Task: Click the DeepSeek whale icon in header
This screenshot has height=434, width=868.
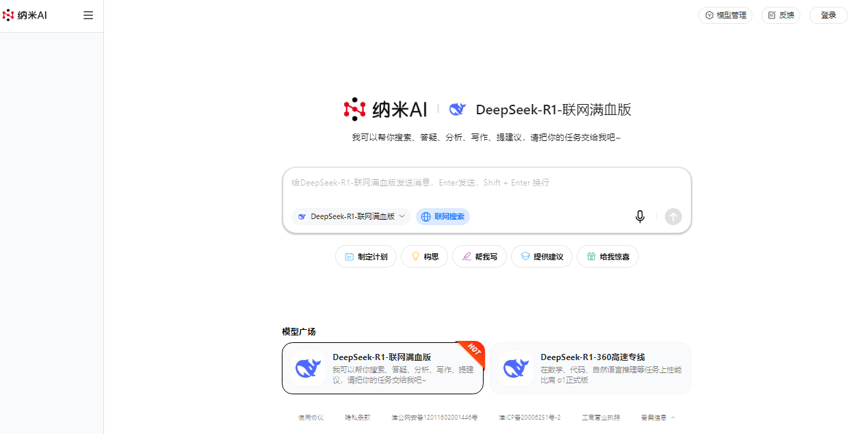Action: (457, 110)
